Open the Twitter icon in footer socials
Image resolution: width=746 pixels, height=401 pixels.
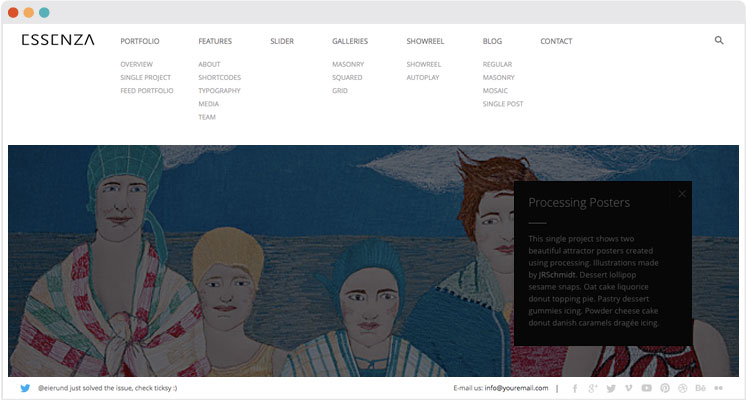[611, 389]
